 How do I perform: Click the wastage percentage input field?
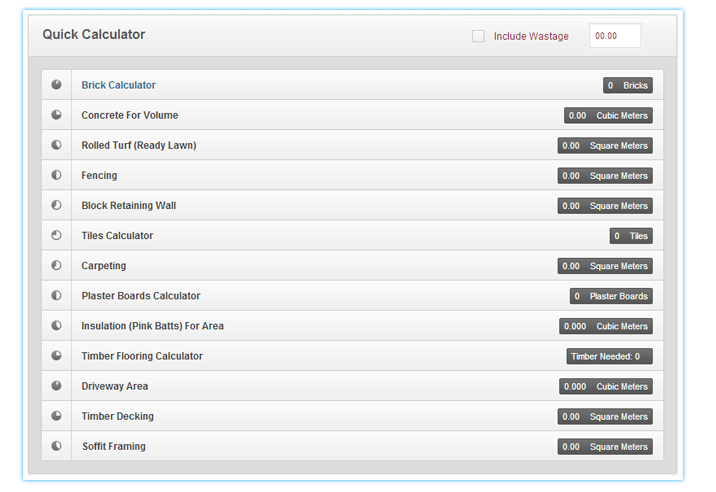coord(614,36)
